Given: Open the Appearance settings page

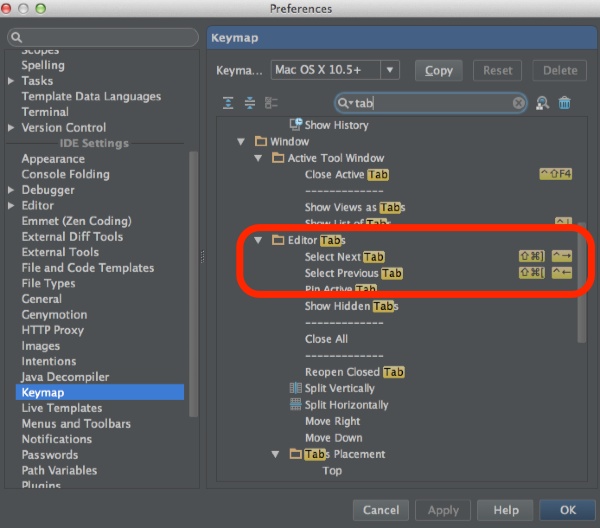Looking at the screenshot, I should click(53, 159).
